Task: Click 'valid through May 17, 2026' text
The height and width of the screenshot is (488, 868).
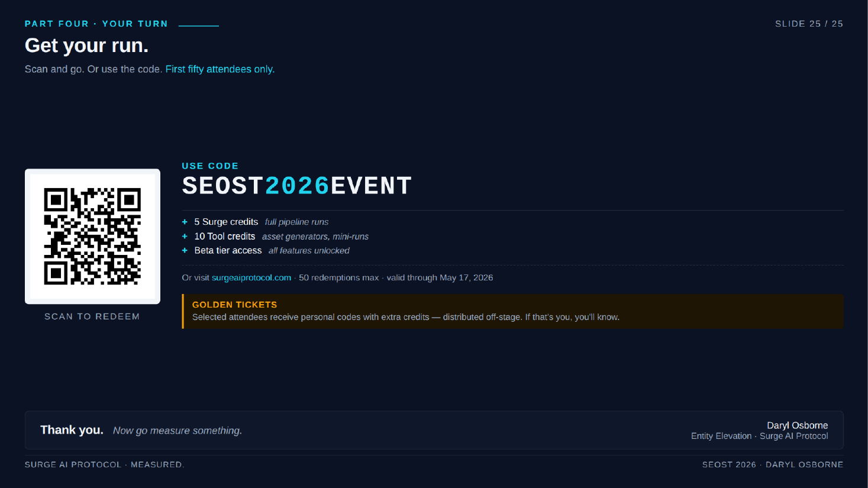Action: (440, 277)
